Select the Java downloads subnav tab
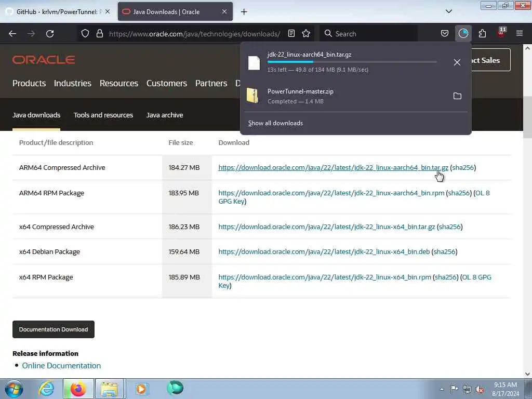The width and height of the screenshot is (532, 399). [x=36, y=115]
